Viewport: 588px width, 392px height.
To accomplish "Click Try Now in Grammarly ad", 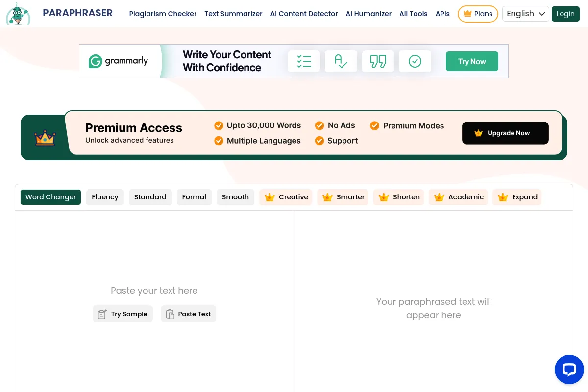I will (x=472, y=61).
